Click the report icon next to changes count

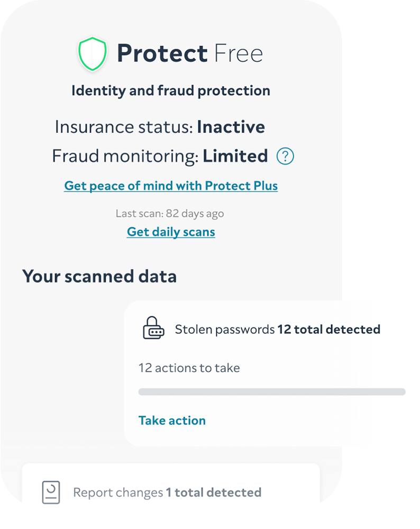click(x=51, y=492)
